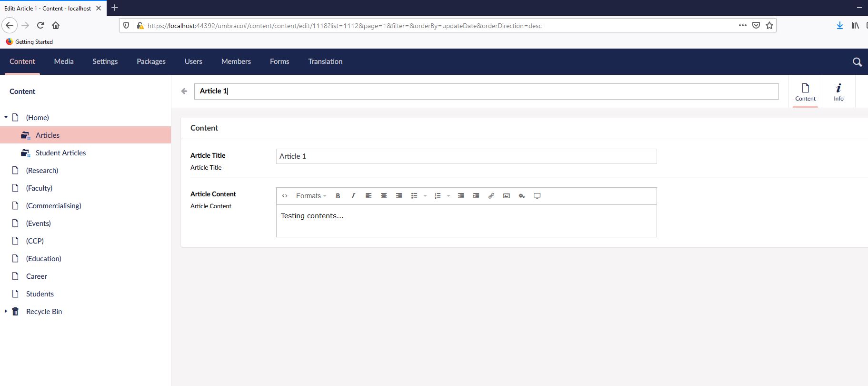Open media picker image icon
Viewport: 868px width, 386px height.
[507, 196]
